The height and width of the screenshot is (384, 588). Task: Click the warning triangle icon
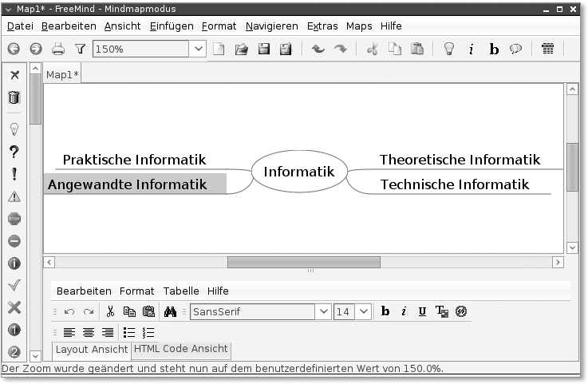click(14, 196)
